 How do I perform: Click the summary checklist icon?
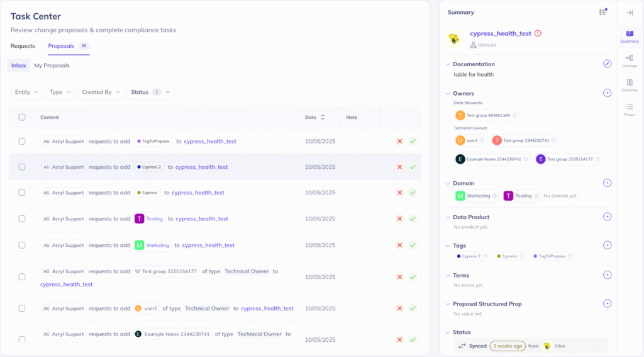coord(602,13)
